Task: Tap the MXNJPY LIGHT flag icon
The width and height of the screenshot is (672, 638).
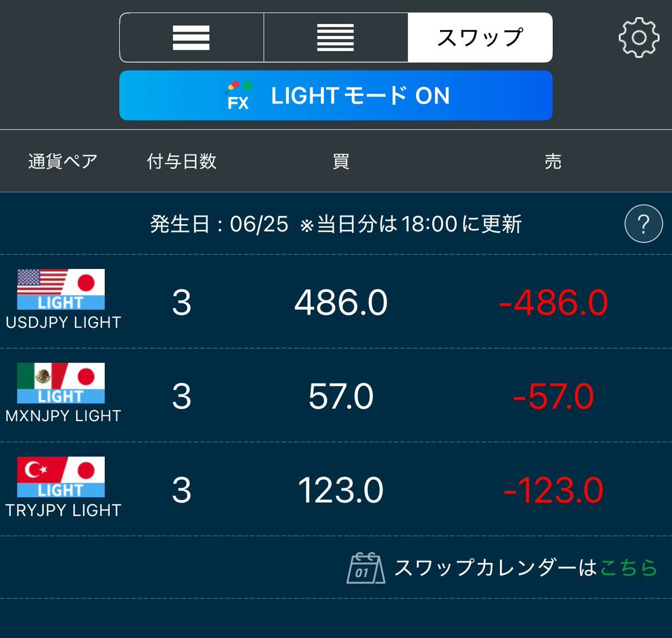Action: pos(61,383)
